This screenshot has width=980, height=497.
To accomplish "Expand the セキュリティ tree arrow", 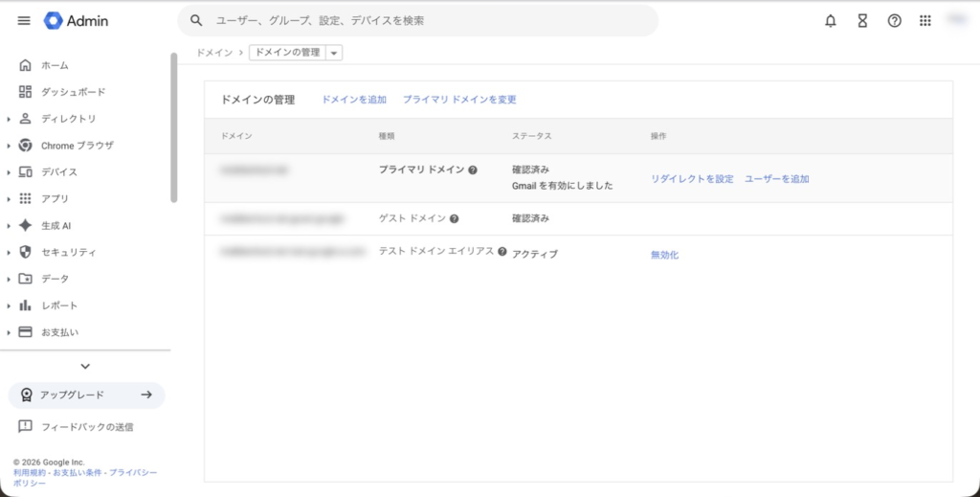I will pyautogui.click(x=9, y=253).
